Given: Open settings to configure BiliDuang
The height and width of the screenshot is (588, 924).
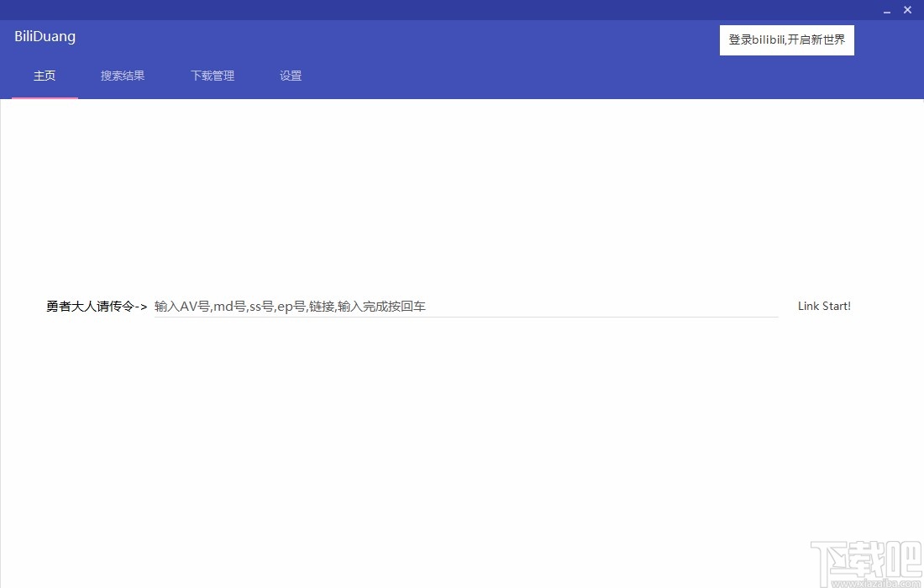Looking at the screenshot, I should (x=291, y=76).
